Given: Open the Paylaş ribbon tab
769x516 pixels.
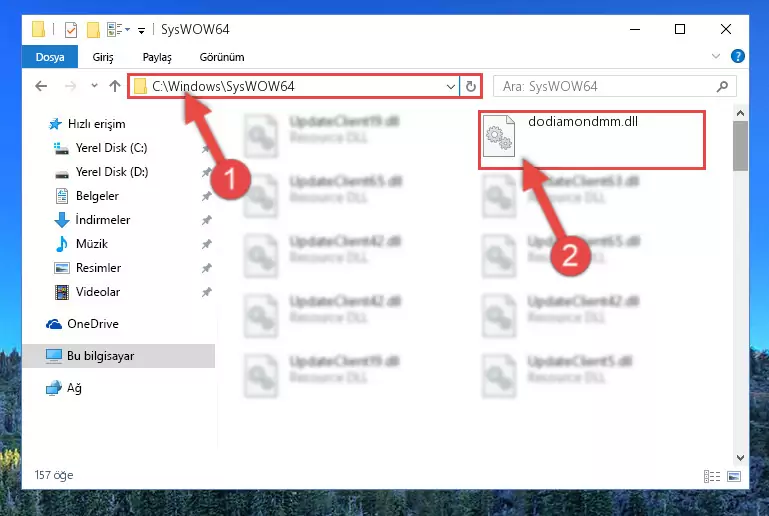Looking at the screenshot, I should (x=157, y=57).
